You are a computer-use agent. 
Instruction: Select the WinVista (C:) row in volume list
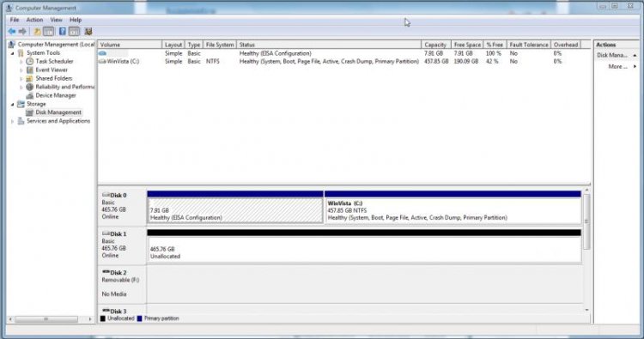tap(339, 62)
